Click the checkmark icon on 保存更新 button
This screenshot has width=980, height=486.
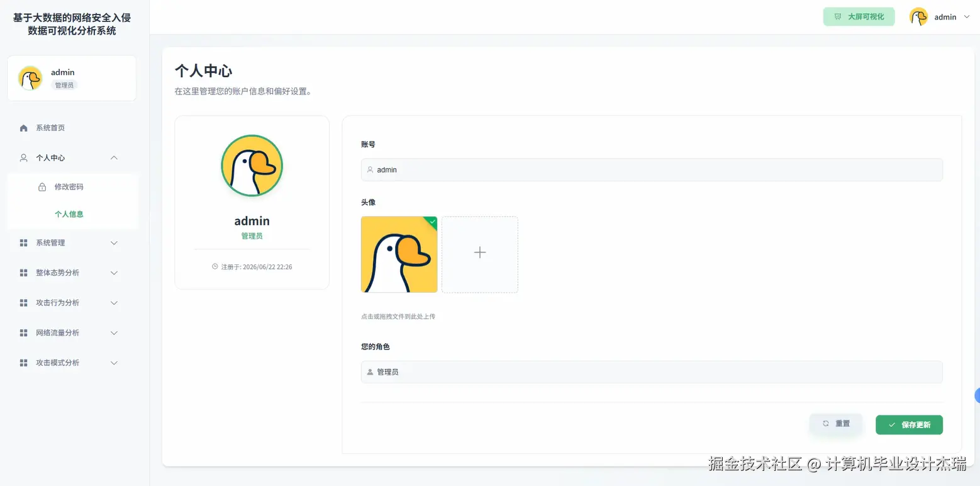pyautogui.click(x=892, y=425)
